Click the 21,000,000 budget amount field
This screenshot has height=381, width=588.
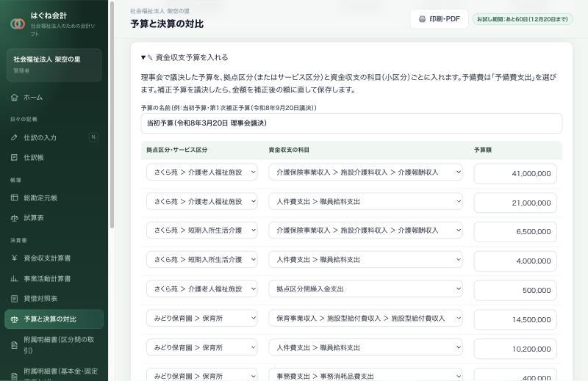[x=515, y=203]
